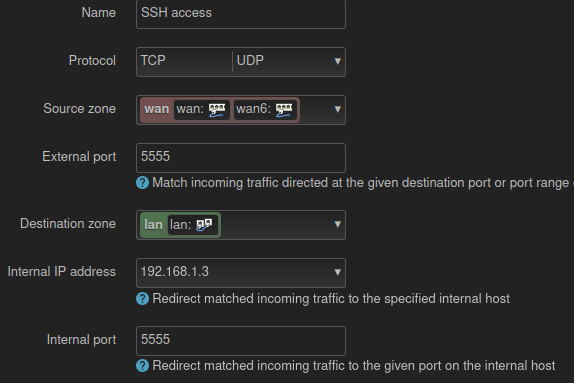Click the 192.168.1.3 address value
The height and width of the screenshot is (383, 574).
coord(175,272)
